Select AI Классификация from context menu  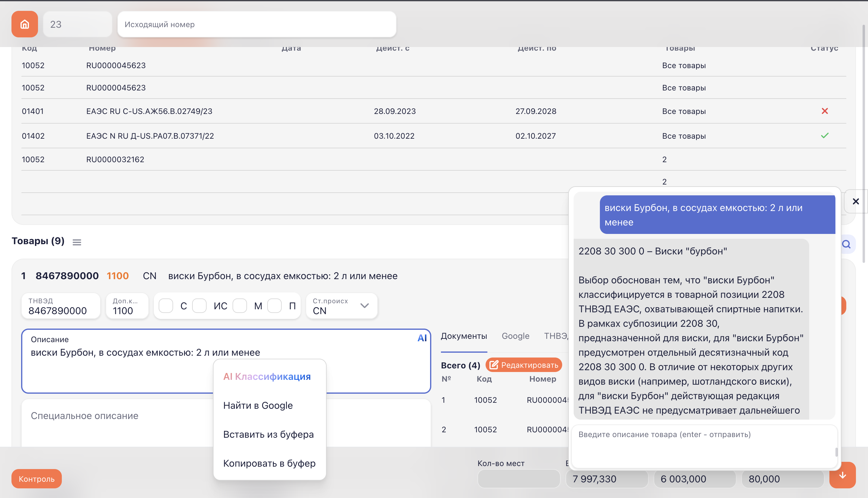267,377
